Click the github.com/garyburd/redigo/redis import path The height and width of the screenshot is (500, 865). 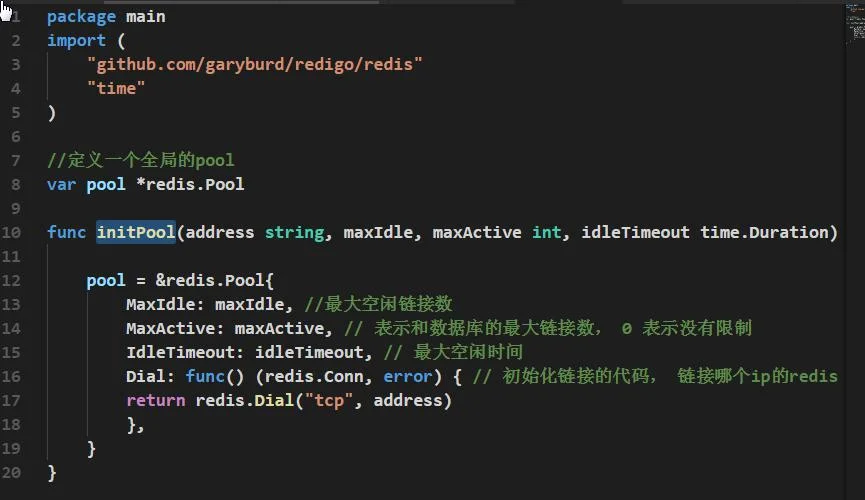point(254,65)
